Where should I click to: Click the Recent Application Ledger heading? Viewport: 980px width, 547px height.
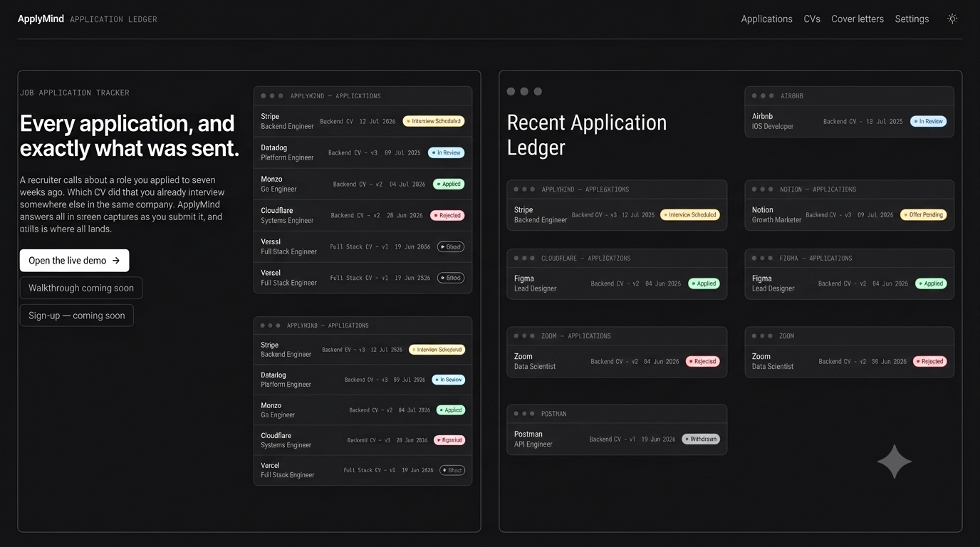pos(587,135)
